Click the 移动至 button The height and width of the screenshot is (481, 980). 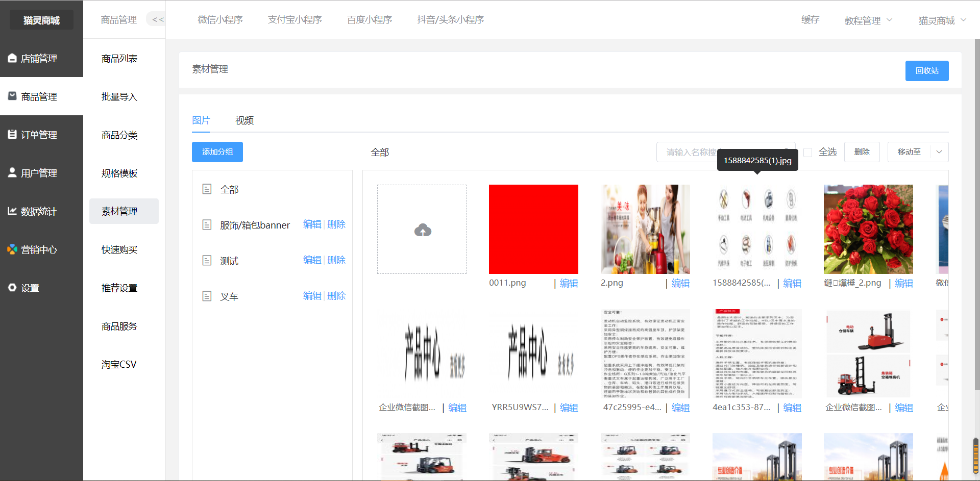point(910,152)
